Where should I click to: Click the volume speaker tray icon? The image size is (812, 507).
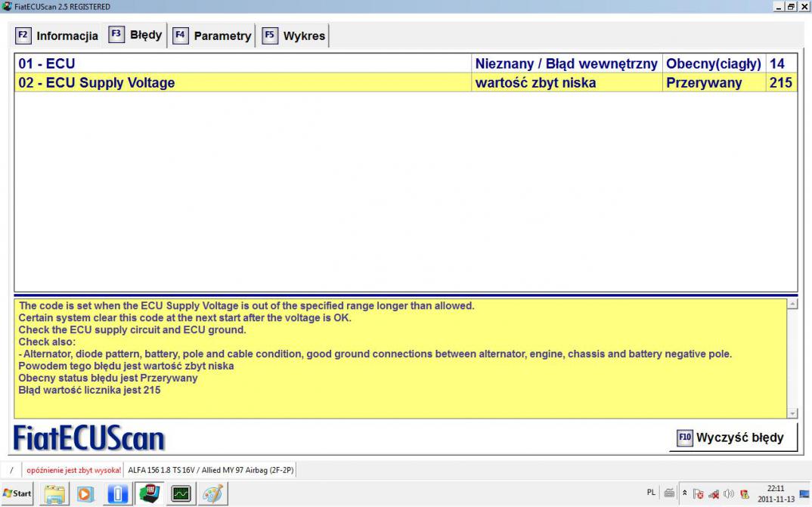click(x=729, y=493)
